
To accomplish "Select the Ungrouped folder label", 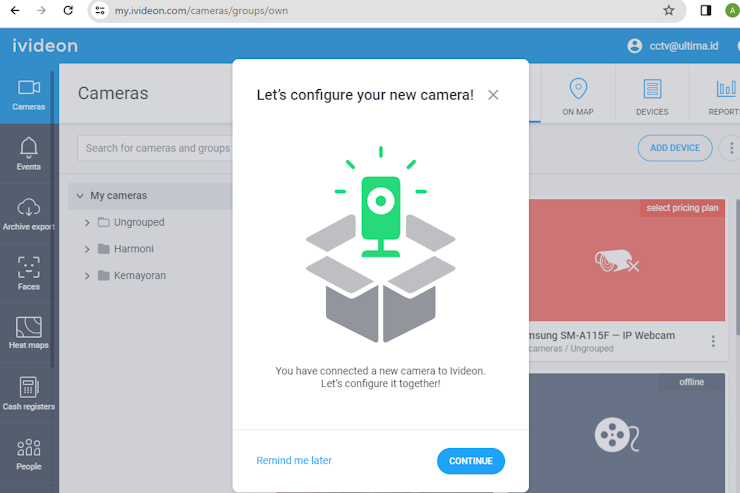I will coord(139,222).
